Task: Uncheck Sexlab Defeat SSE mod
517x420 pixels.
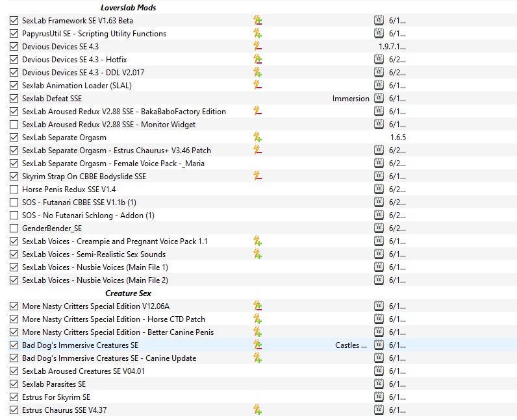Action: (14, 98)
